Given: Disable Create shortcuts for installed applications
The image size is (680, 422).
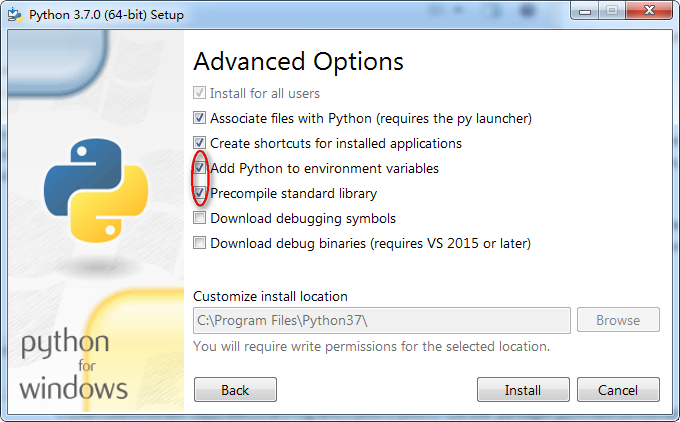Looking at the screenshot, I should click(x=200, y=143).
